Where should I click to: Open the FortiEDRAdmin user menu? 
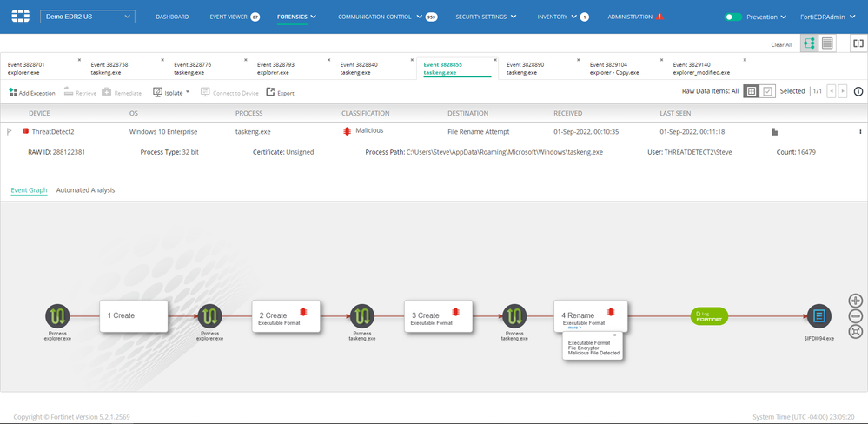[x=826, y=17]
